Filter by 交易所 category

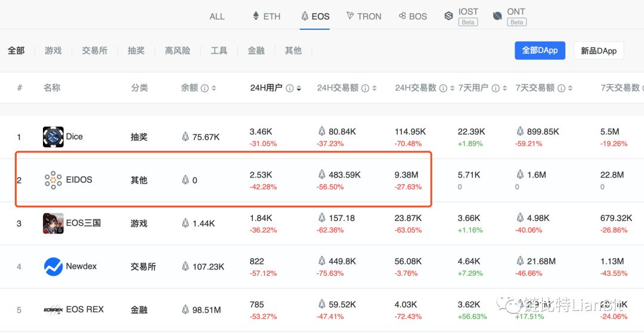coord(94,51)
